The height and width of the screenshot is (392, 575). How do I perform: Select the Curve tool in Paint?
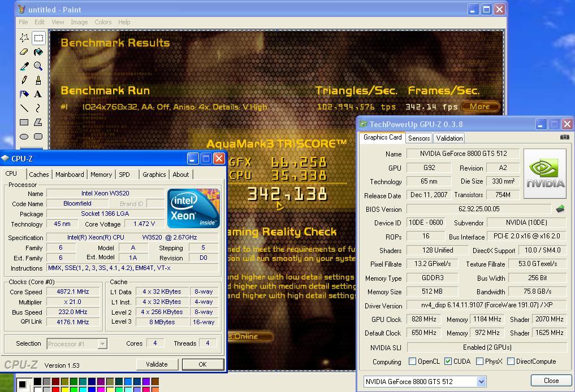pyautogui.click(x=38, y=108)
